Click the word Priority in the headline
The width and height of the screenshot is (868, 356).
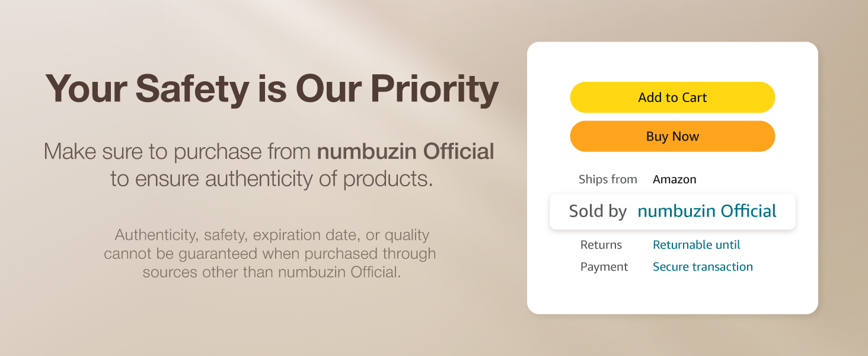point(434,89)
